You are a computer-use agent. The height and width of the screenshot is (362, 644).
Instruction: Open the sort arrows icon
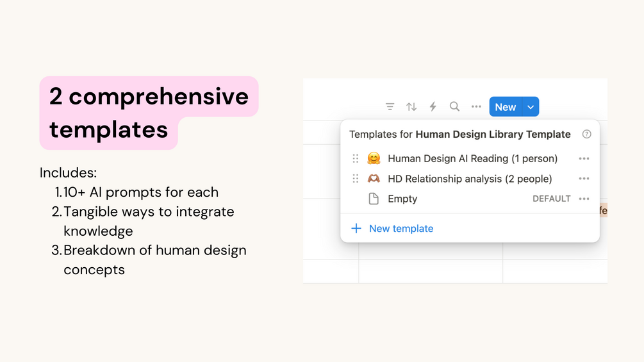(411, 107)
